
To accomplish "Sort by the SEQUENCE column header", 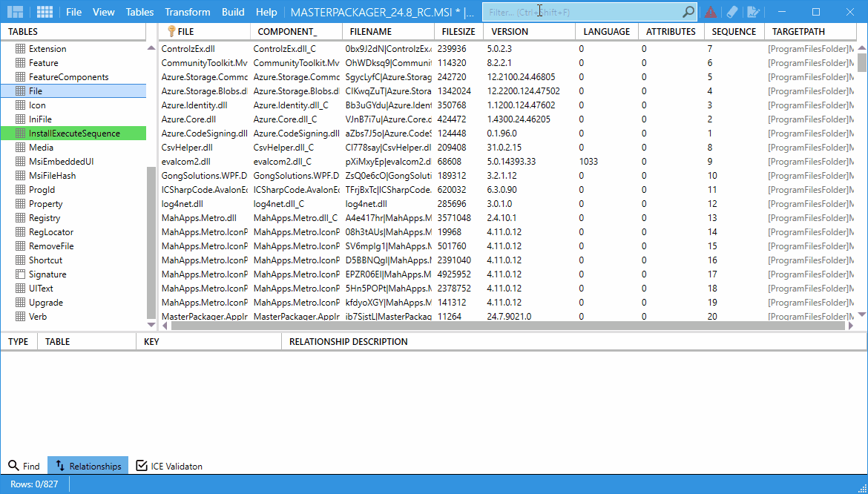I will point(734,32).
